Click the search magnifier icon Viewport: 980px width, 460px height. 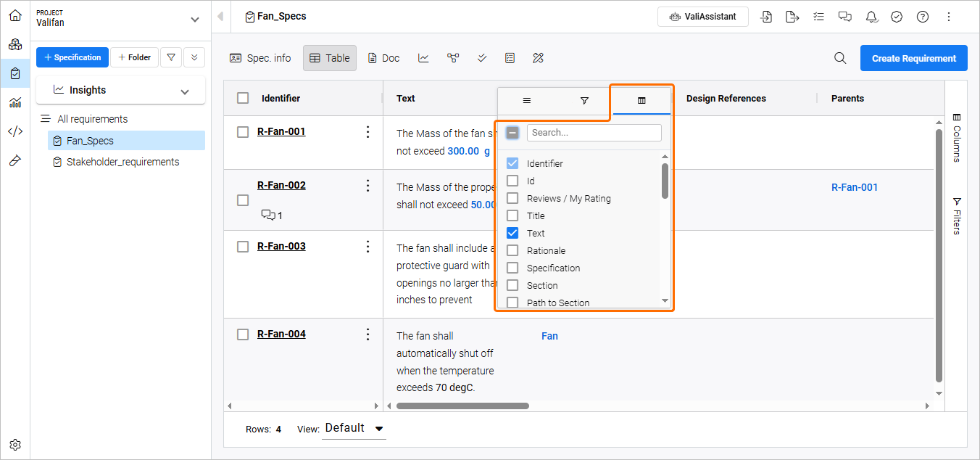(x=840, y=58)
